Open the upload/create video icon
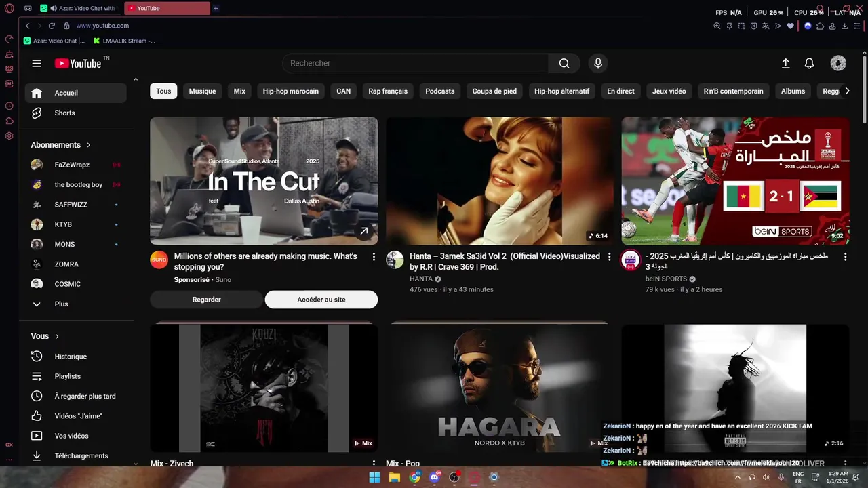 coord(785,63)
